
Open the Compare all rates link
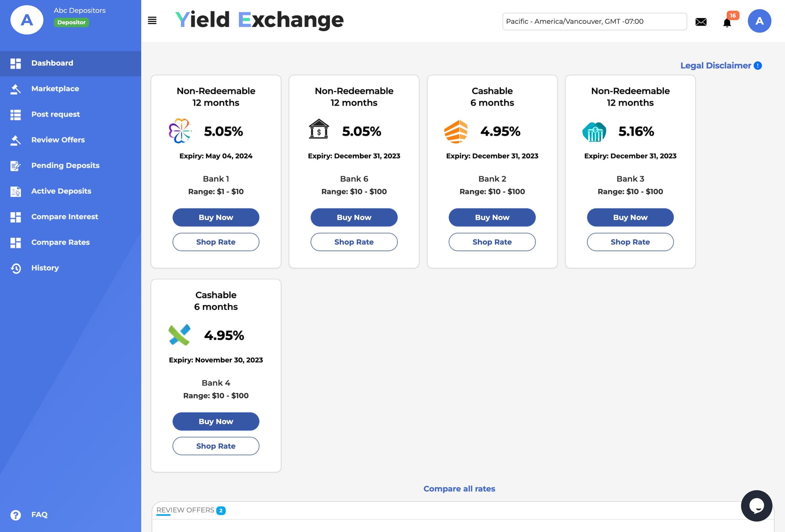click(459, 489)
